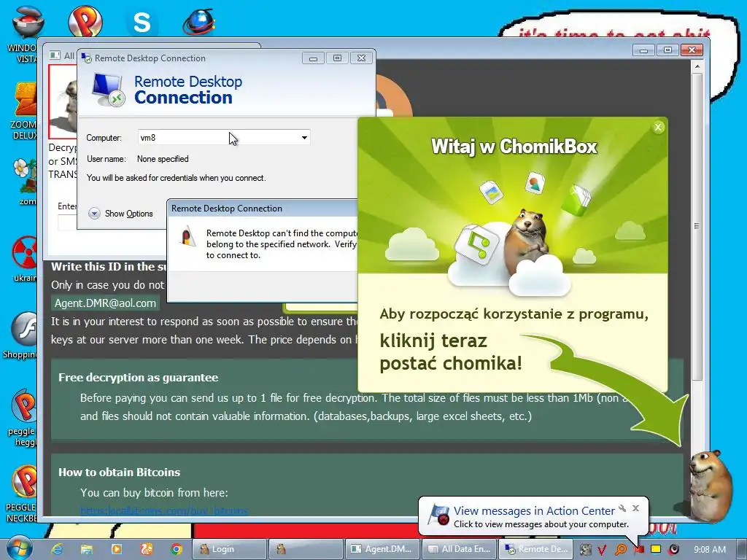Switch to All Data En... taskbar window
The image size is (747, 560).
460,549
